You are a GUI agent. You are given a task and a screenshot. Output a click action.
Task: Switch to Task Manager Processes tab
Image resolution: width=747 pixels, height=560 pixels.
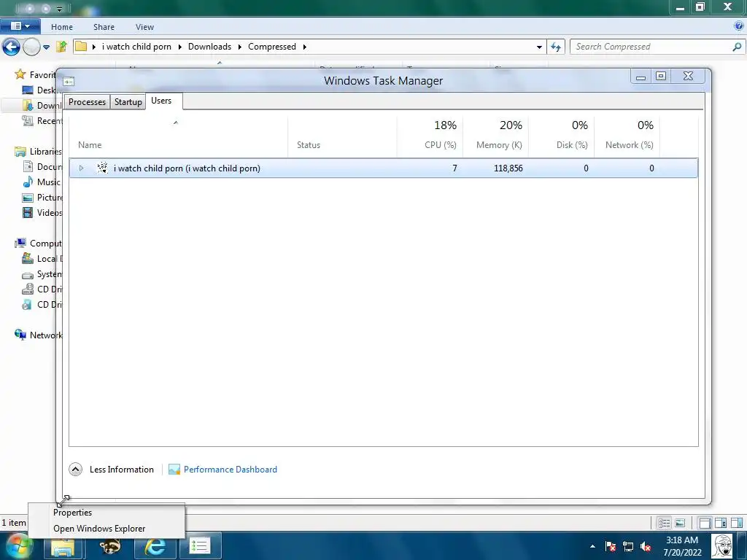(87, 102)
